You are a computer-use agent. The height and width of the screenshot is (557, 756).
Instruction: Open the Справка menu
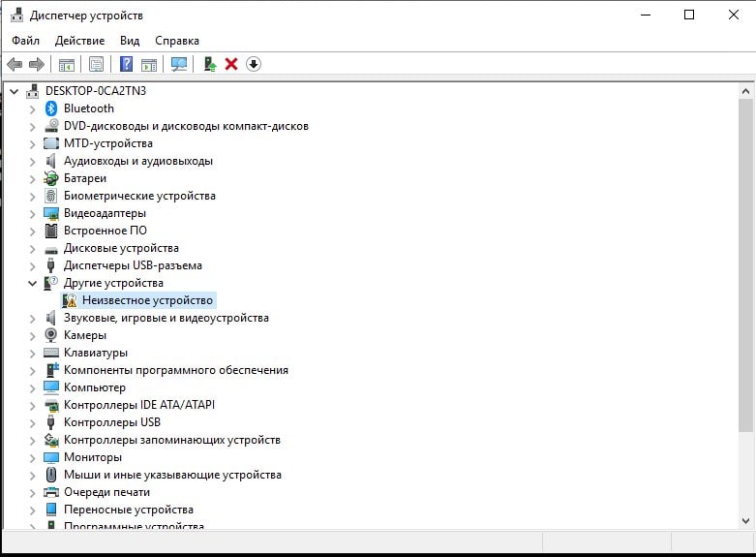coord(177,41)
